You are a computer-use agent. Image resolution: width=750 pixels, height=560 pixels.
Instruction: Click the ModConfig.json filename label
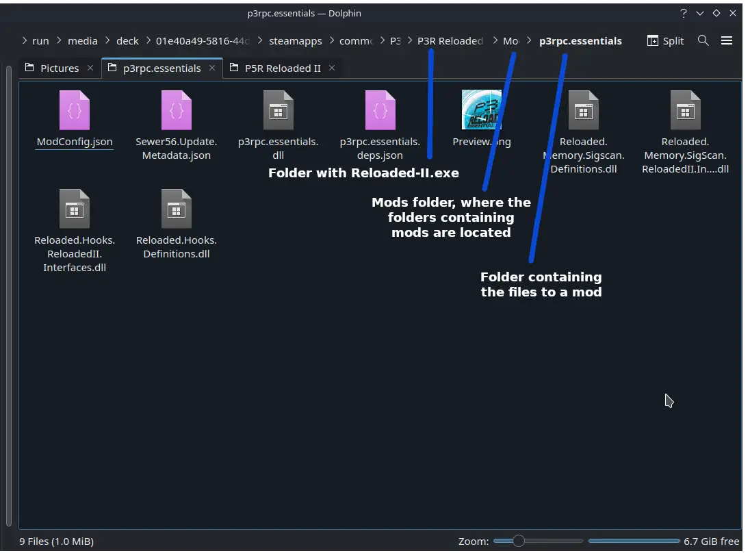point(74,142)
